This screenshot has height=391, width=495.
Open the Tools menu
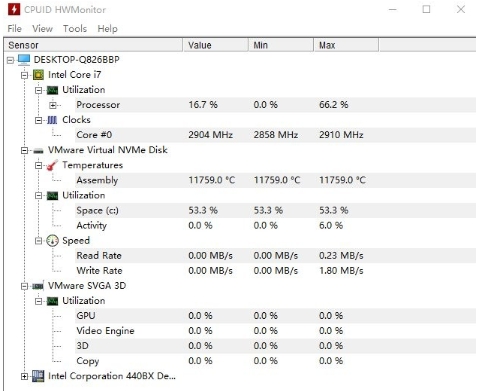pyautogui.click(x=75, y=29)
